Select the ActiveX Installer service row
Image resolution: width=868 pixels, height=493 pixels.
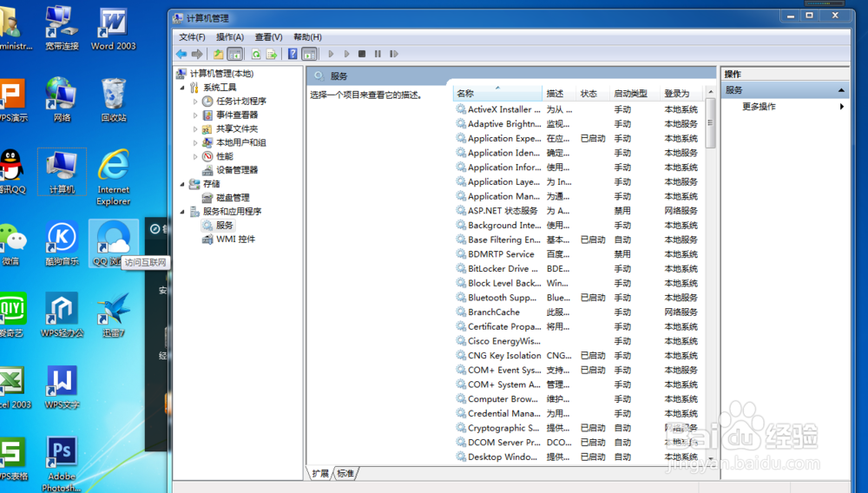click(578, 109)
